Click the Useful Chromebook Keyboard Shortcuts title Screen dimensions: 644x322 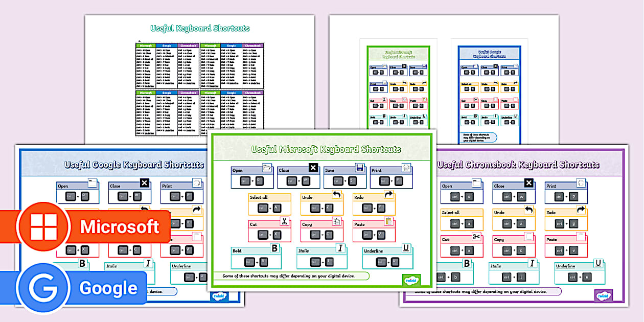[518, 165]
